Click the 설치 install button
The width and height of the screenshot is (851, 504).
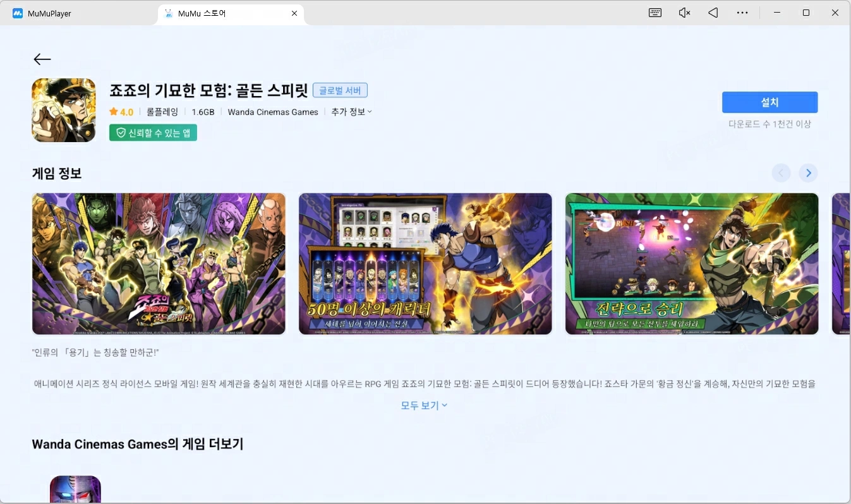point(770,102)
